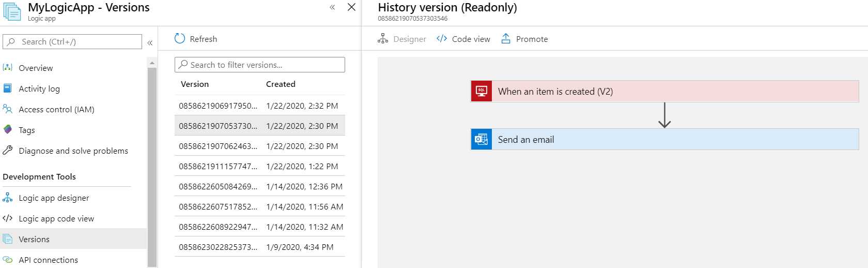Switch to Code view

point(463,39)
